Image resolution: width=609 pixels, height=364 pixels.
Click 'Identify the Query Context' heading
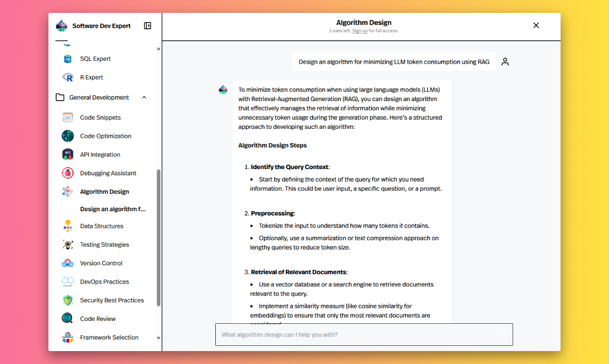click(290, 167)
